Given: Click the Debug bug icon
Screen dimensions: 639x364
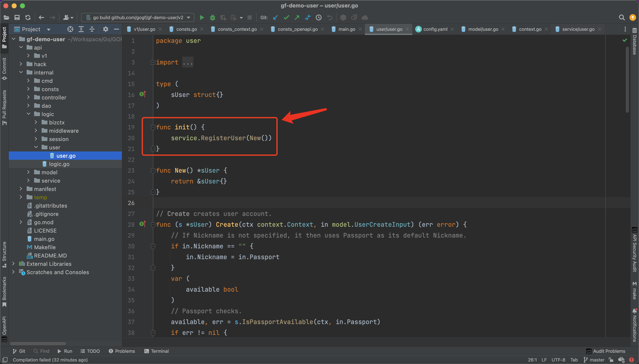Looking at the screenshot, I should click(213, 17).
